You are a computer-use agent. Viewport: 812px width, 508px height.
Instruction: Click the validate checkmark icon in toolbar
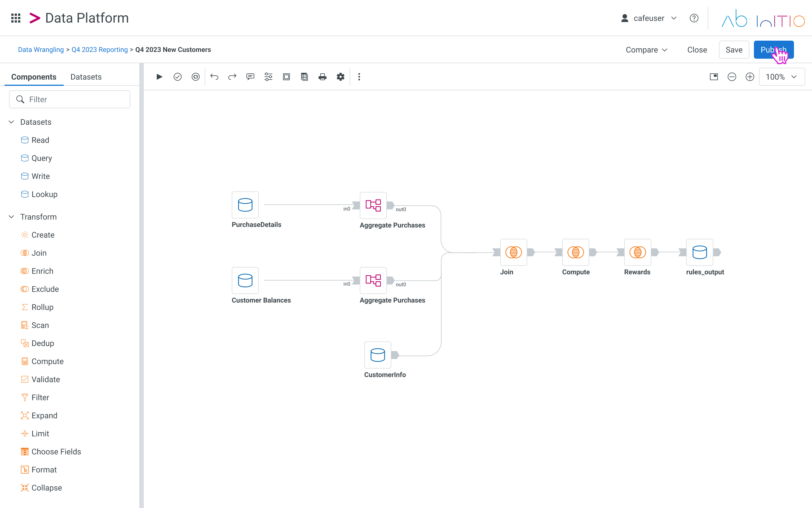(x=178, y=77)
